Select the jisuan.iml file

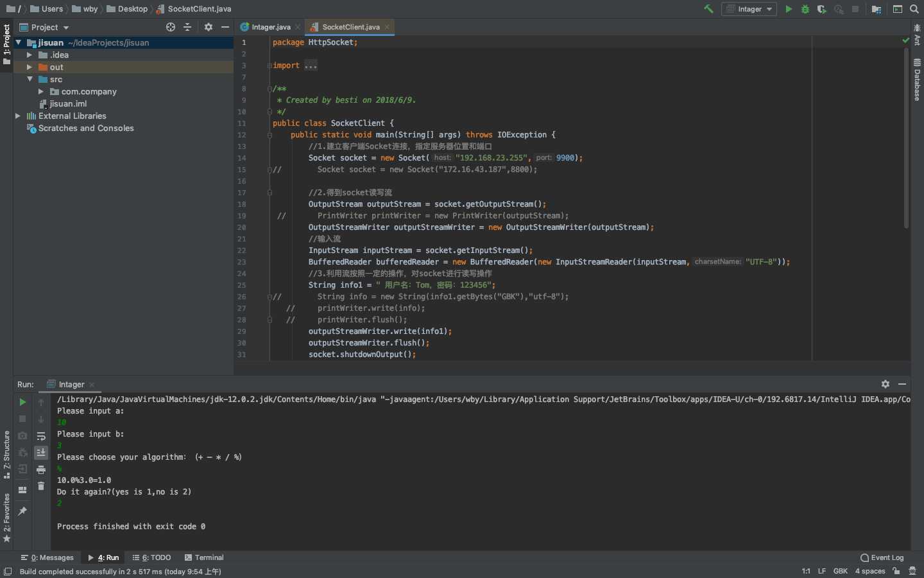(x=68, y=103)
